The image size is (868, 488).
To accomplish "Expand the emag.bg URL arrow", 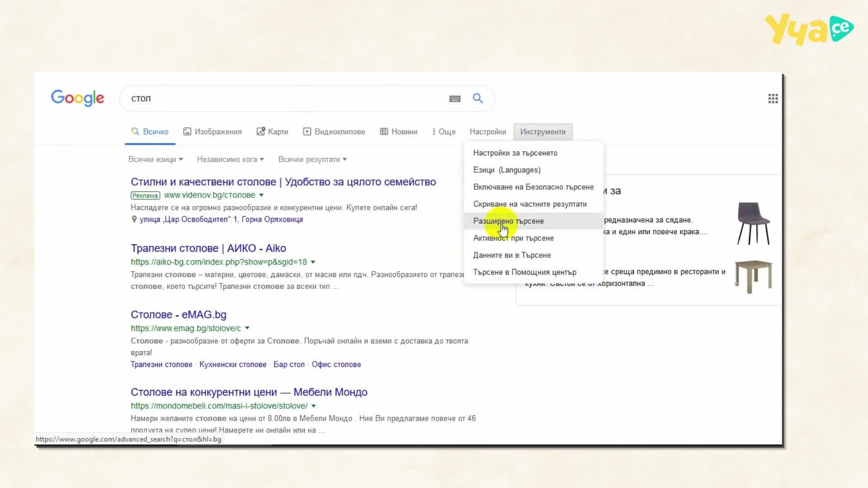I will click(x=247, y=328).
